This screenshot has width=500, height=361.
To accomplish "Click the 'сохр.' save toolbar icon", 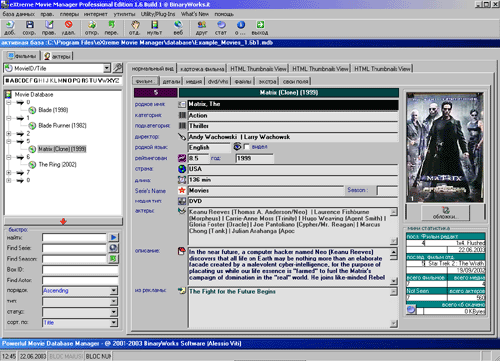I will pos(29,25).
